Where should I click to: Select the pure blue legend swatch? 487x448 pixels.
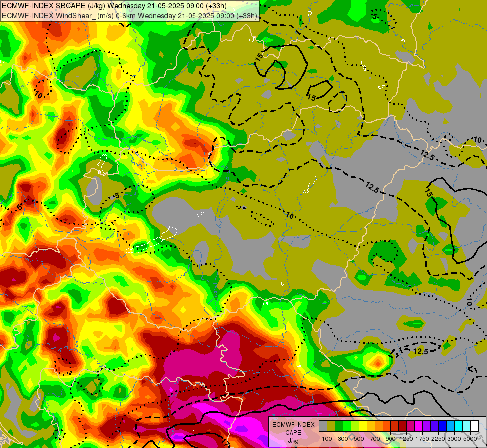click(443, 426)
